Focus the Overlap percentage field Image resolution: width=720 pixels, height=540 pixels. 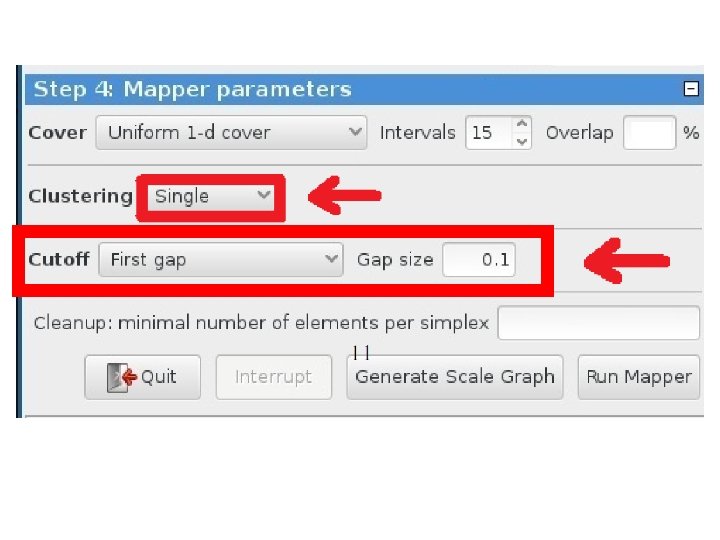pos(648,132)
